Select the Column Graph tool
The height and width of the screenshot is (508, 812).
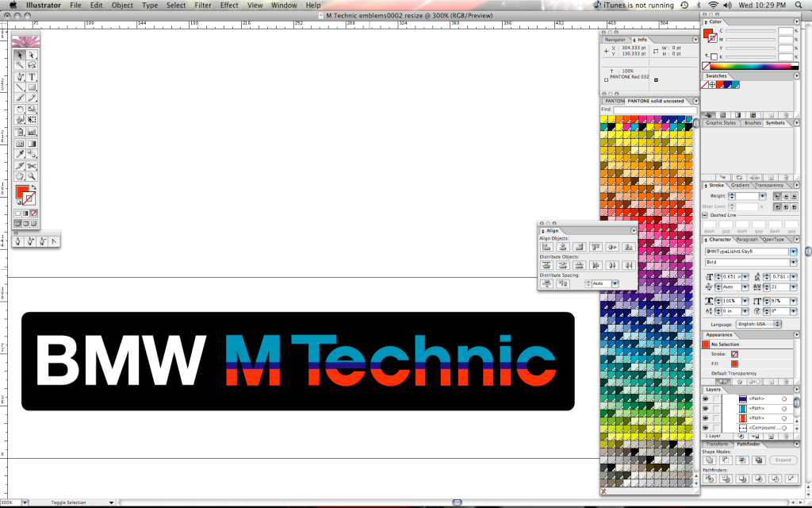point(32,132)
